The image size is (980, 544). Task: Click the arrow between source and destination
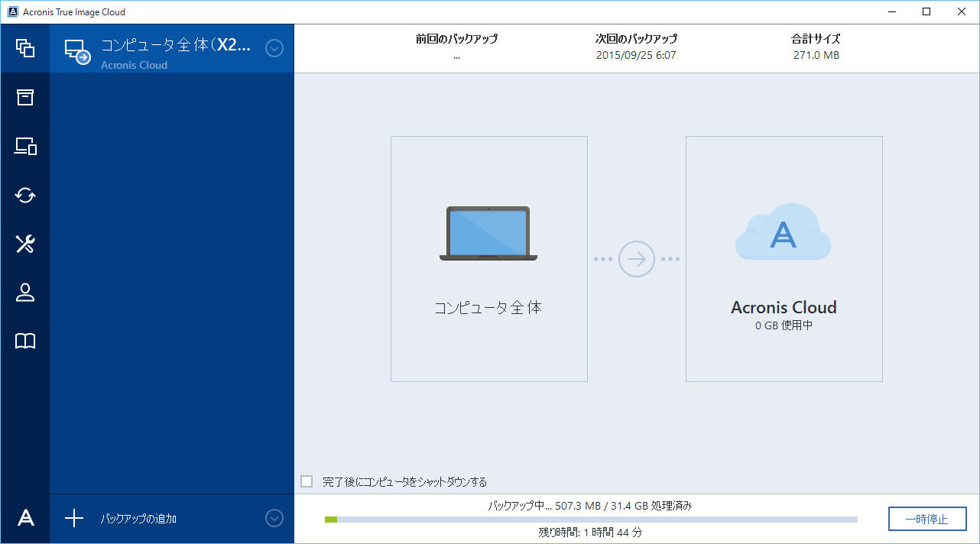click(636, 259)
